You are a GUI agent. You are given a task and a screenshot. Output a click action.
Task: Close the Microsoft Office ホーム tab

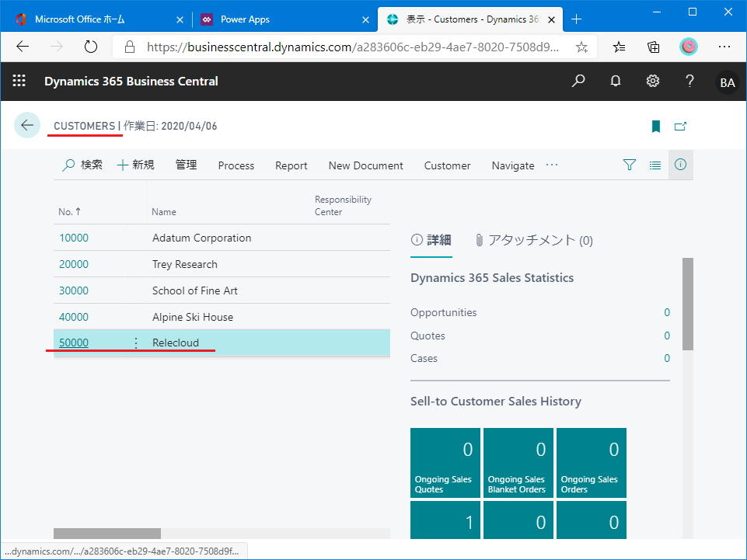click(180, 19)
